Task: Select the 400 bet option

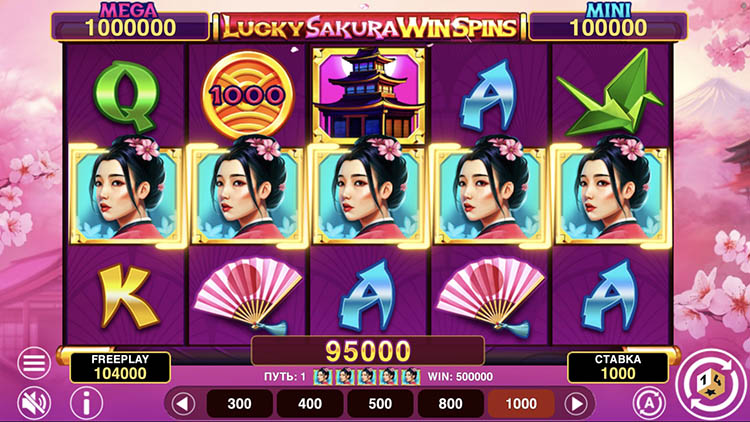Action: [x=310, y=404]
